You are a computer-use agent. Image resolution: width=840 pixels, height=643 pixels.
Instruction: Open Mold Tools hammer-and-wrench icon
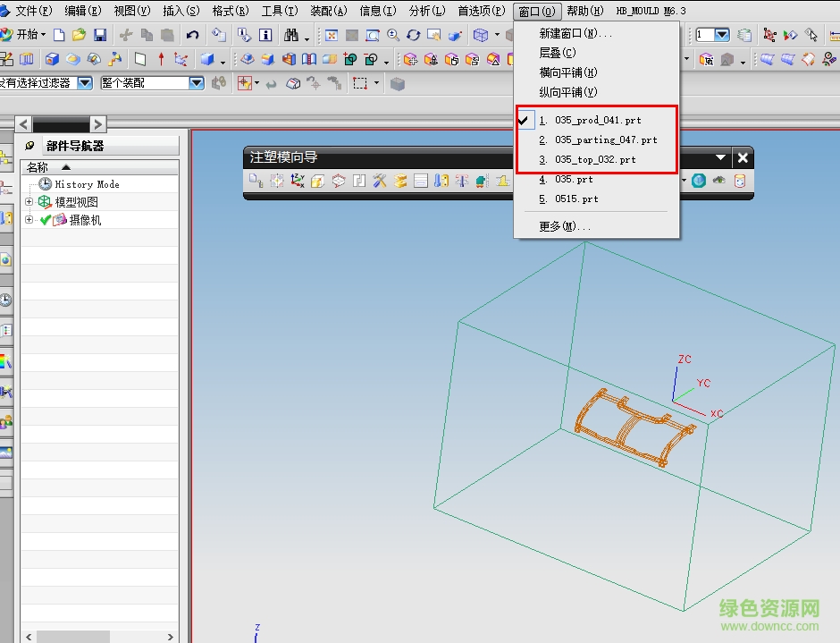click(380, 181)
